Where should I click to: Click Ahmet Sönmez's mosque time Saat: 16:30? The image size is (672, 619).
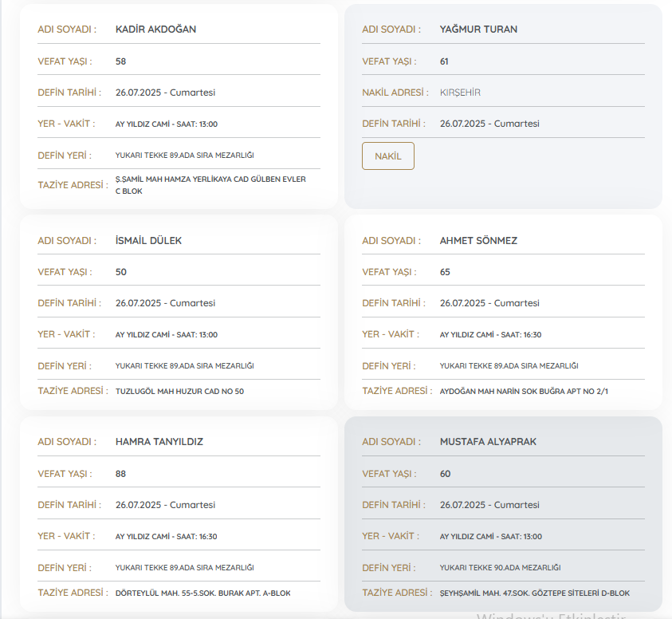(x=490, y=335)
